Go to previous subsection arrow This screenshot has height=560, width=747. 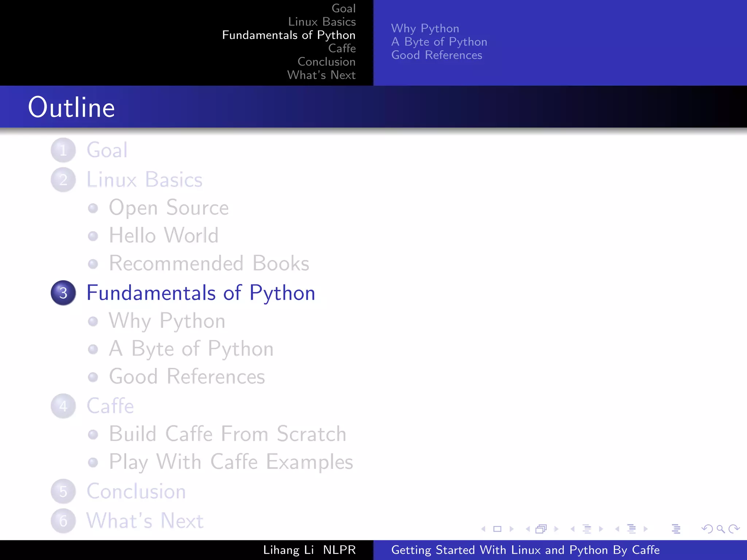[573, 529]
